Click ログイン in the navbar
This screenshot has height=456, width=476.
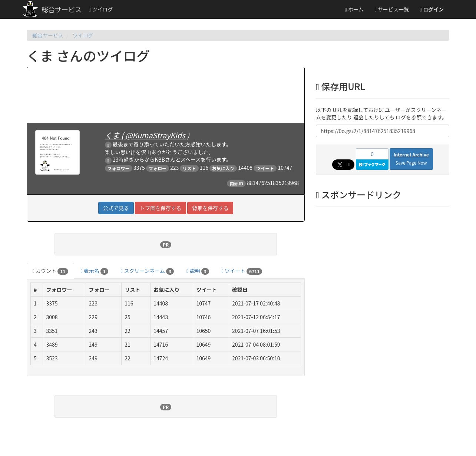point(432,10)
